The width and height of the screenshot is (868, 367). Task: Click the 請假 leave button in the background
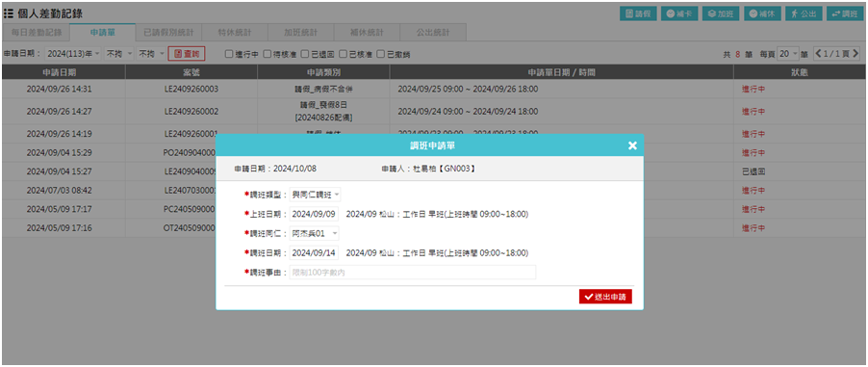click(x=638, y=13)
